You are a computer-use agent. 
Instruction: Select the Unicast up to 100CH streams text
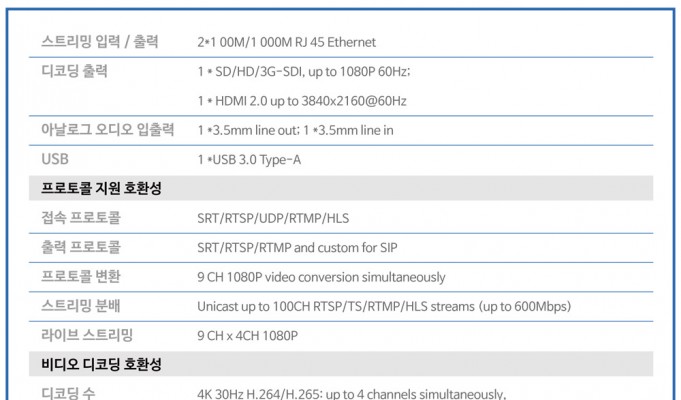click(x=384, y=305)
